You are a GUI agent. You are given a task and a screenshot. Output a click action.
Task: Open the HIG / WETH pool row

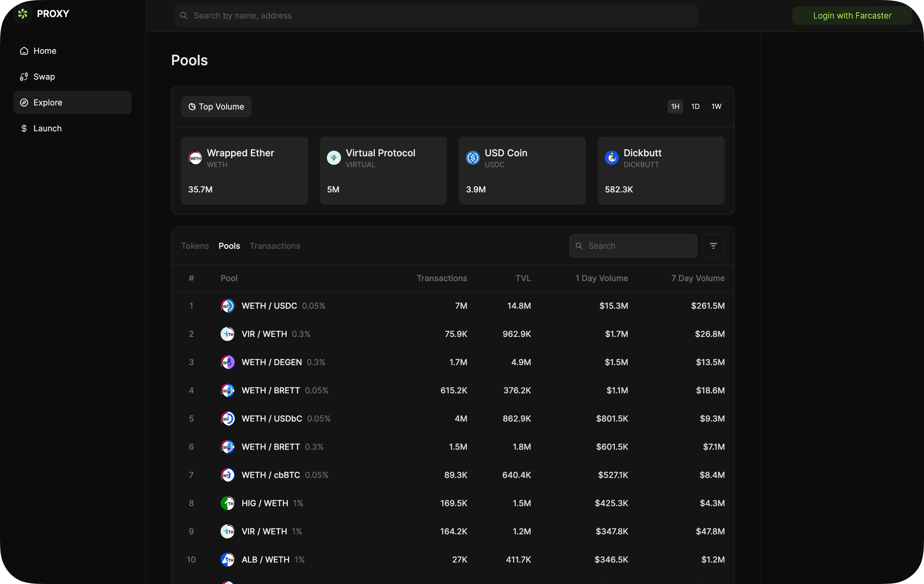pos(453,504)
